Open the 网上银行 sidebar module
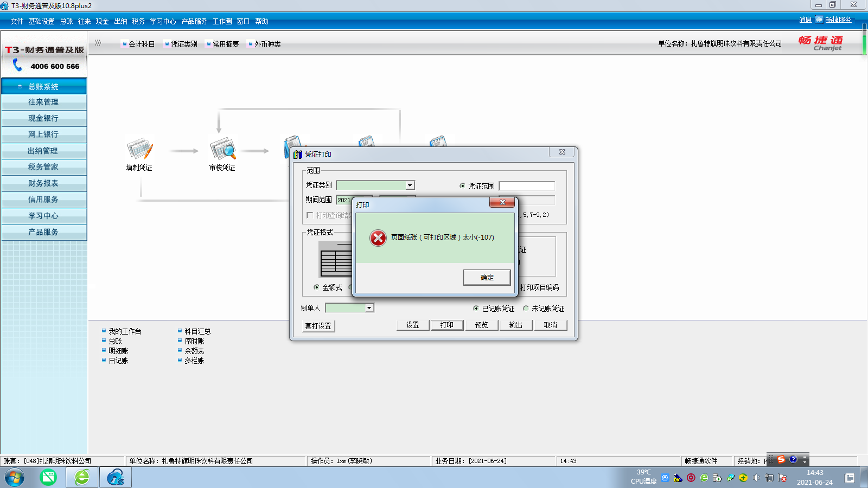Image resolution: width=868 pixels, height=488 pixels. click(44, 134)
